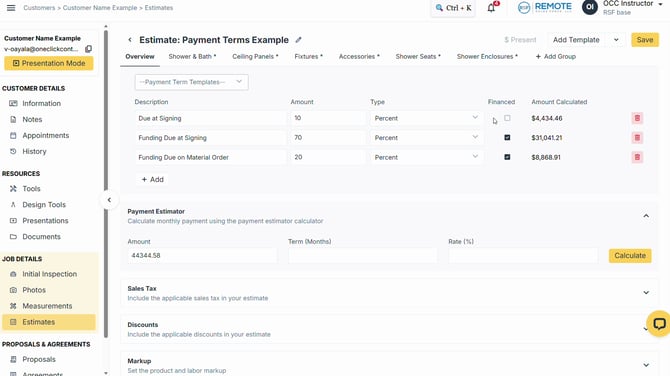Open Proposals in the sidebar

click(x=38, y=359)
